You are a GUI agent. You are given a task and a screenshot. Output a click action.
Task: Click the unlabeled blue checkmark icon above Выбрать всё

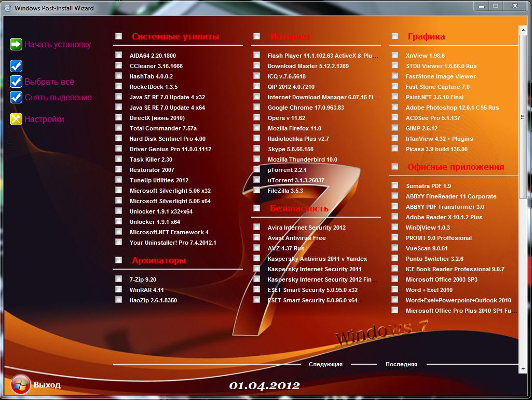(x=16, y=66)
